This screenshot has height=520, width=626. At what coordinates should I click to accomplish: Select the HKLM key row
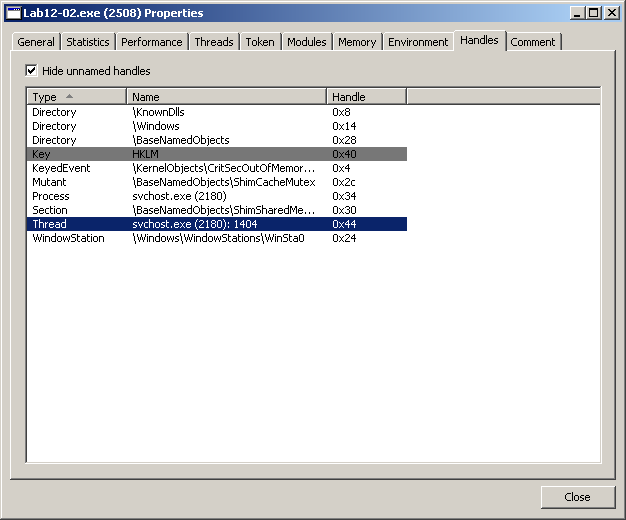coord(217,154)
